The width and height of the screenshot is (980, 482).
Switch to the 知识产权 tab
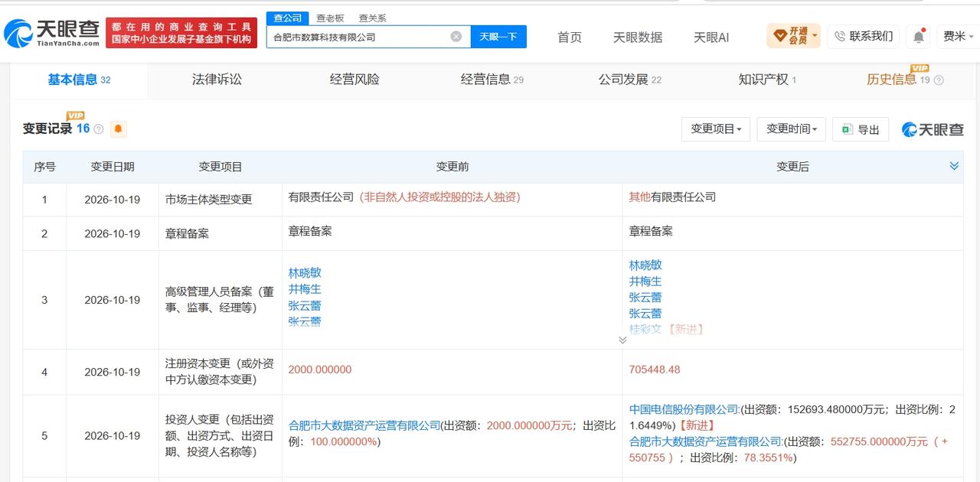pyautogui.click(x=767, y=80)
